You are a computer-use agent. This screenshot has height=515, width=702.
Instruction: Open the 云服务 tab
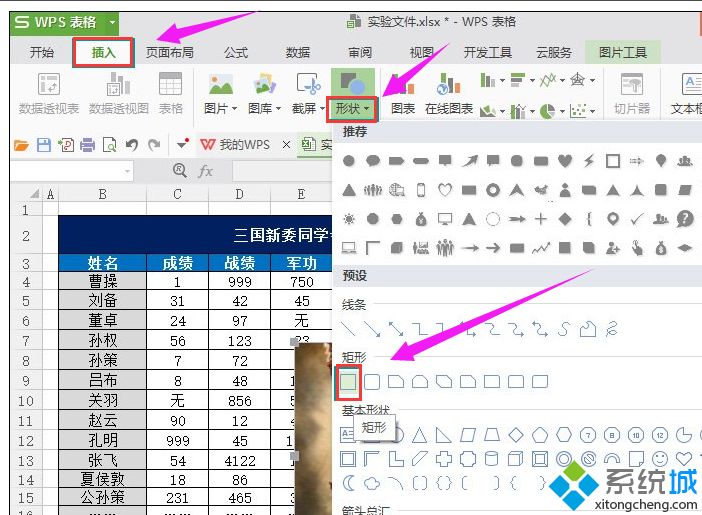click(554, 52)
